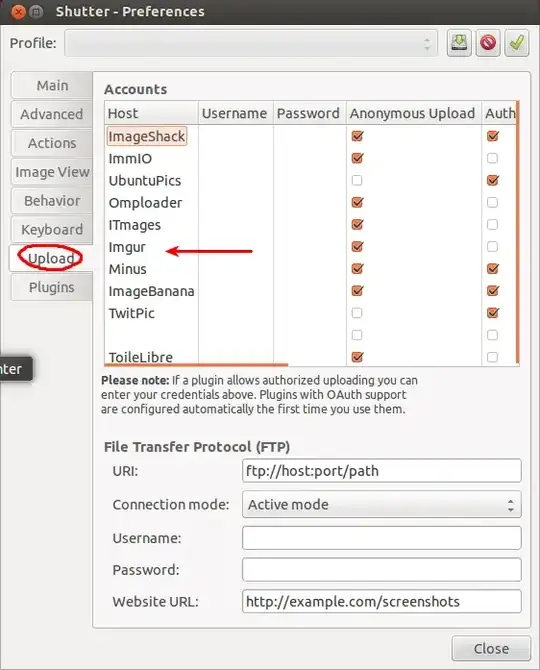Switch to the Advanced tab
This screenshot has height=670, width=540.
[x=52, y=114]
